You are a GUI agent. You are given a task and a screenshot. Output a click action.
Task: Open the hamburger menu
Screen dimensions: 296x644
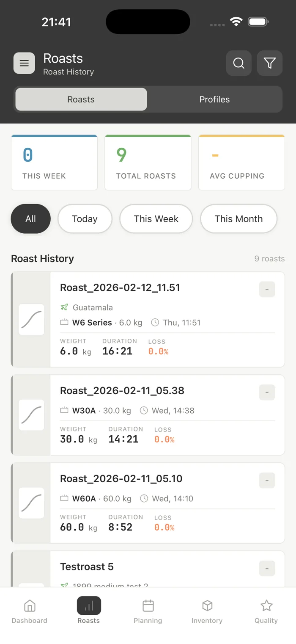tap(24, 64)
